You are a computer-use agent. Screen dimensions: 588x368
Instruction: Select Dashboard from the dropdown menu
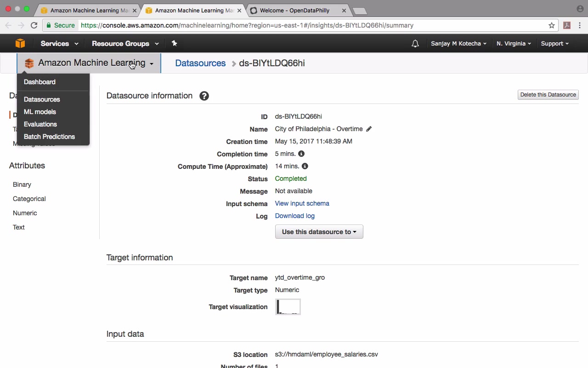point(40,82)
